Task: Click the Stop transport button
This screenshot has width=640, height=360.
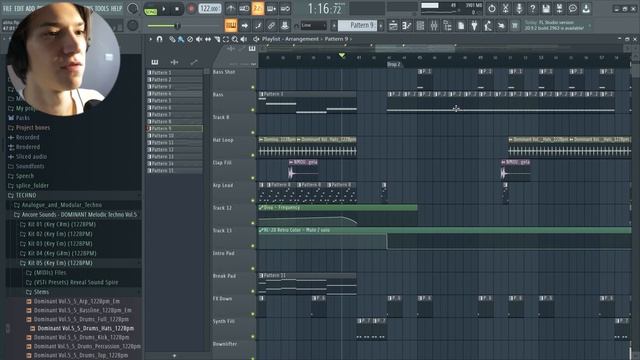Action: pyautogui.click(x=177, y=9)
